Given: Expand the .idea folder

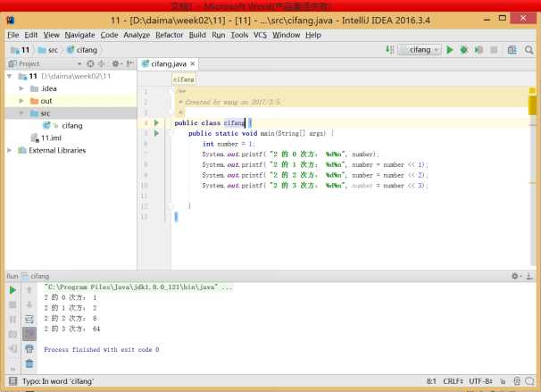Looking at the screenshot, I should pos(21,88).
